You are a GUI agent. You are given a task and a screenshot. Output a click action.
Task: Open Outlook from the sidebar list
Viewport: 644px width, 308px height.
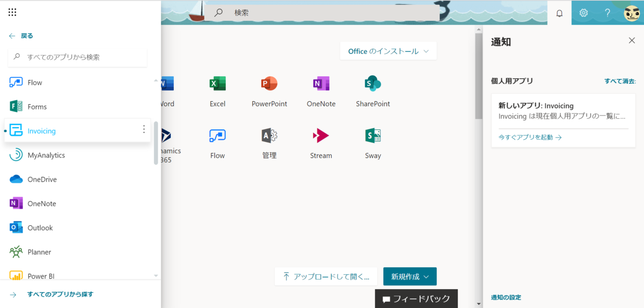[x=77, y=227]
